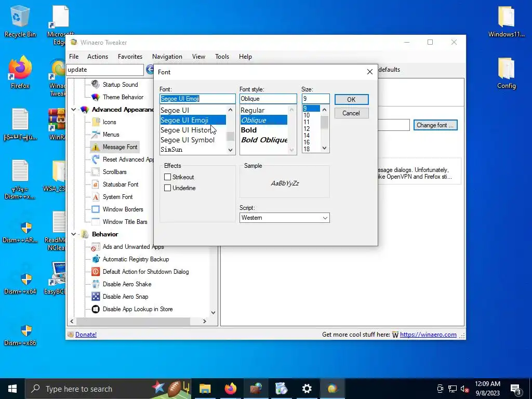The height and width of the screenshot is (399, 532).
Task: Open the Actions menu
Action: tap(98, 57)
